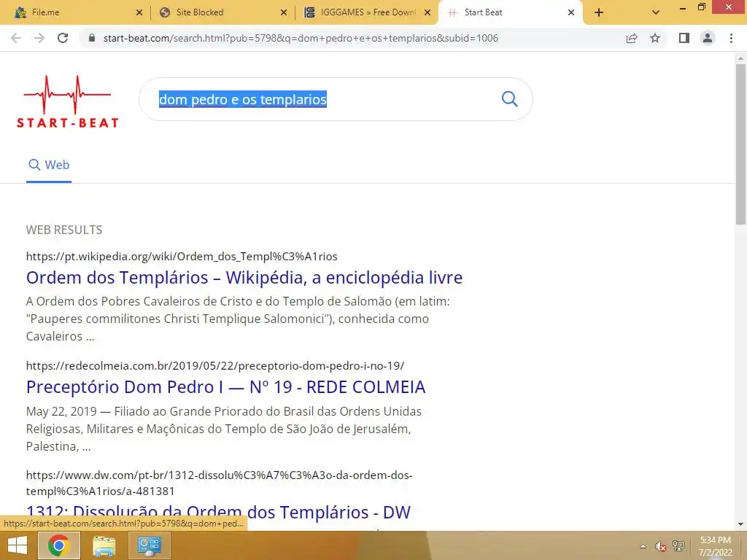This screenshot has height=560, width=747.
Task: Show hidden system tray icons
Action: [643, 546]
